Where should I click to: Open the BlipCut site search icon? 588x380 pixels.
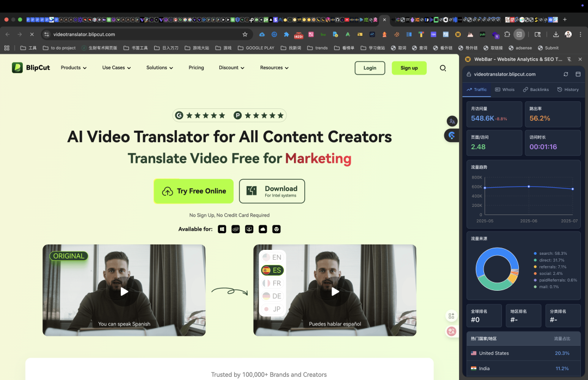[443, 68]
